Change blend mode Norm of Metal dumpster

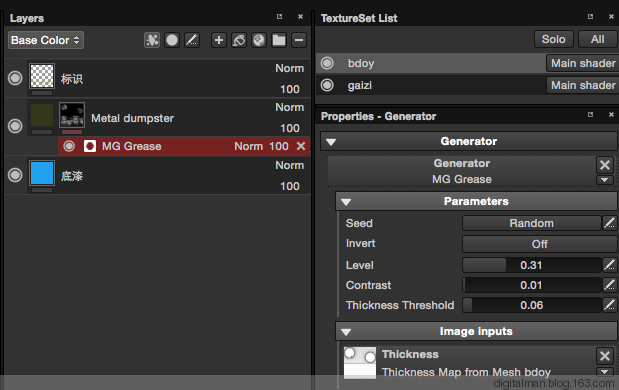click(289, 107)
